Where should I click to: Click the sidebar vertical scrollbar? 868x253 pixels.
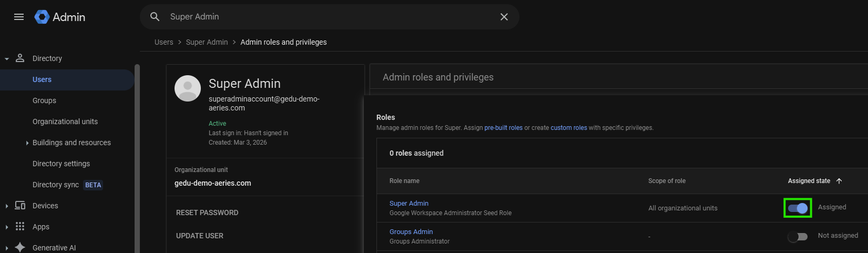[137, 158]
